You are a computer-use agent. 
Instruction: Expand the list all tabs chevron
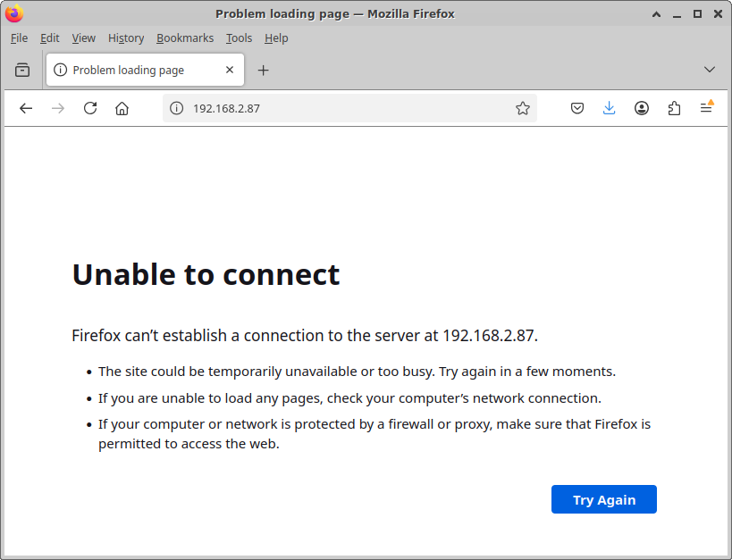coord(710,70)
